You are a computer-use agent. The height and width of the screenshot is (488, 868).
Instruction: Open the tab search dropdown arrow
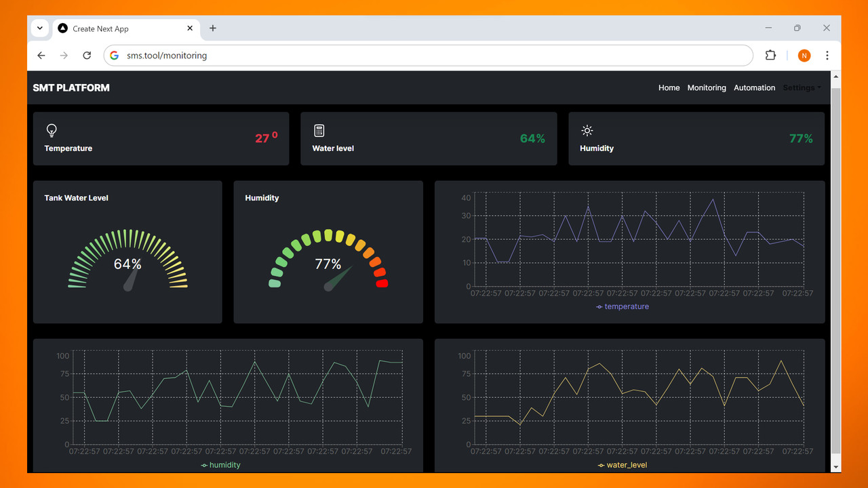39,28
